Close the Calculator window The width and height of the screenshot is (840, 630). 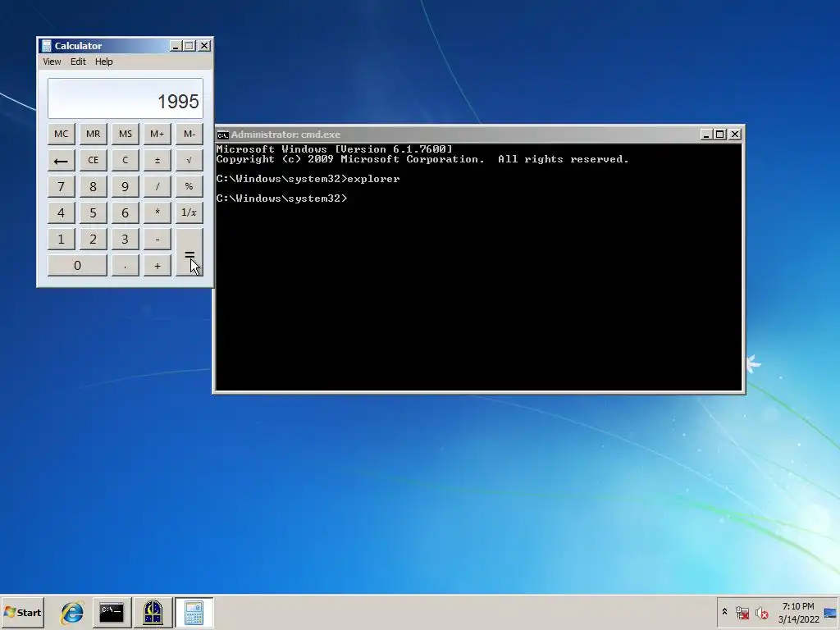pos(204,46)
